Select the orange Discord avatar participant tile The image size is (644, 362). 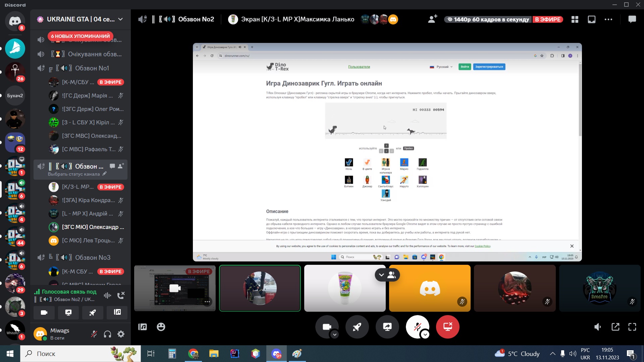(430, 288)
